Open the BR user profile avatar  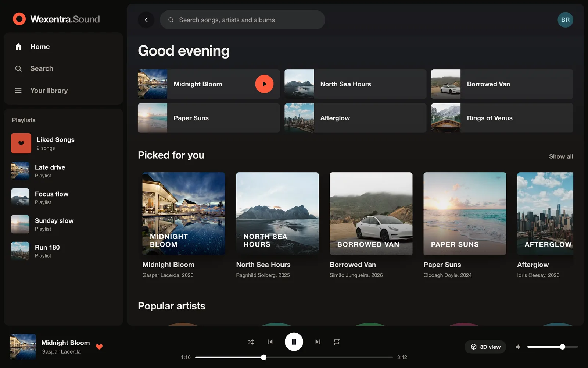point(565,20)
